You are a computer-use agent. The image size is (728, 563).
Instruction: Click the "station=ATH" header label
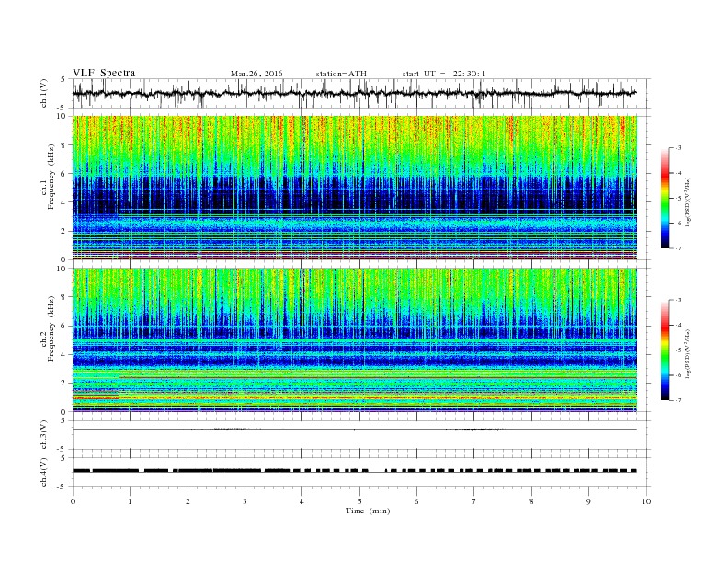(341, 74)
